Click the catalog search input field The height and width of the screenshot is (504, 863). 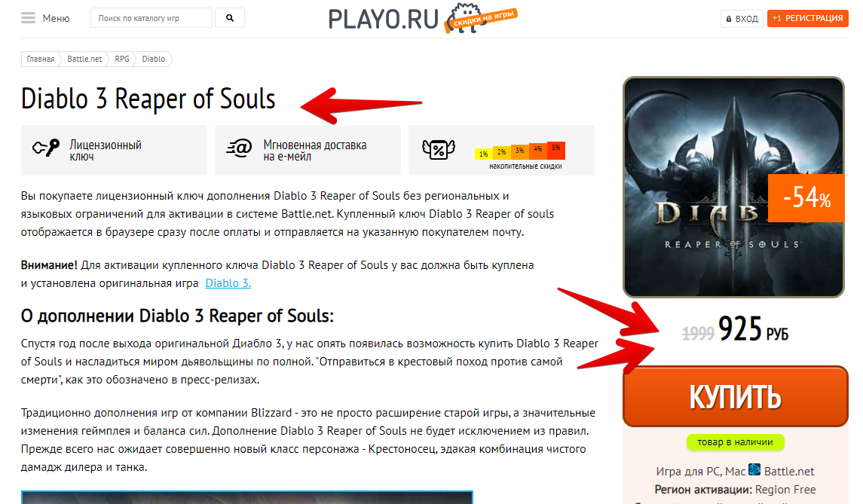[151, 18]
